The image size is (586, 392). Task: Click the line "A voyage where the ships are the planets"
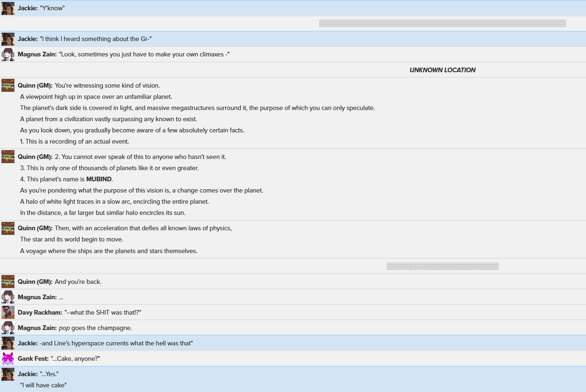(x=109, y=251)
